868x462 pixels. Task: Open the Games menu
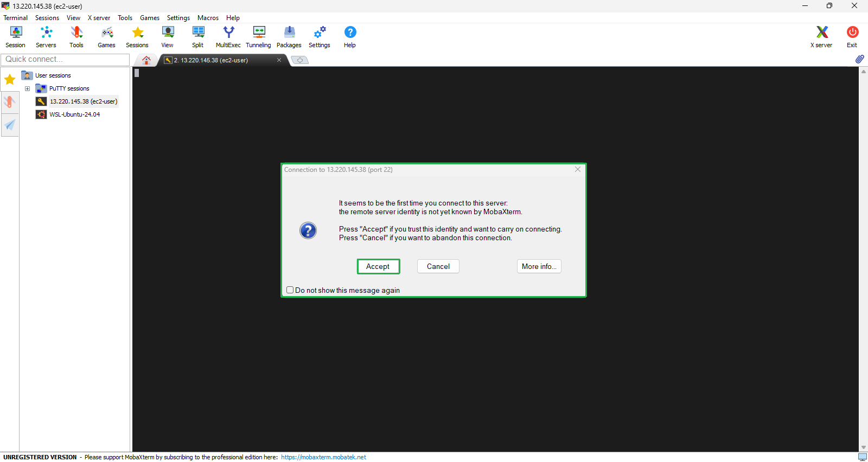pos(150,18)
